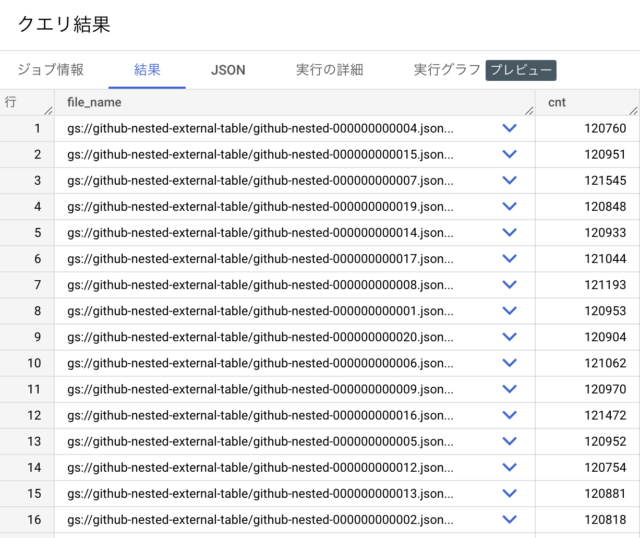Expand file_name cell ending 000000000005.json

pyautogui.click(x=509, y=442)
